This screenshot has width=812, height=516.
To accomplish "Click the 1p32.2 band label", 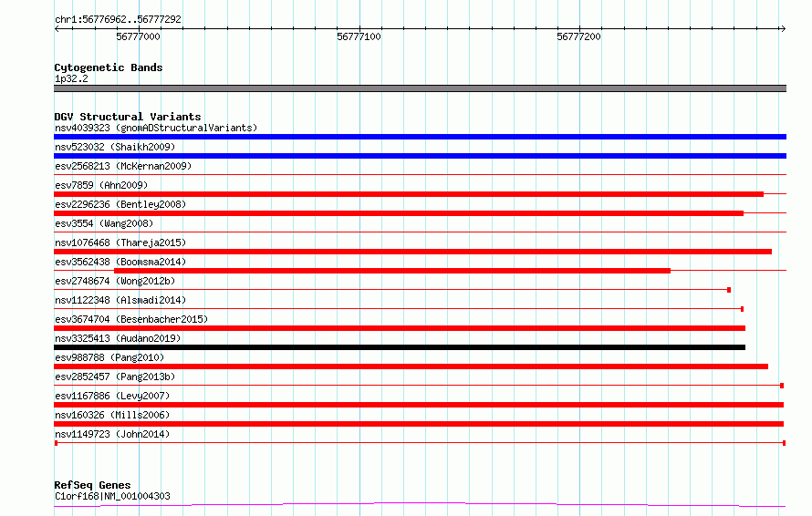I will click(x=71, y=78).
